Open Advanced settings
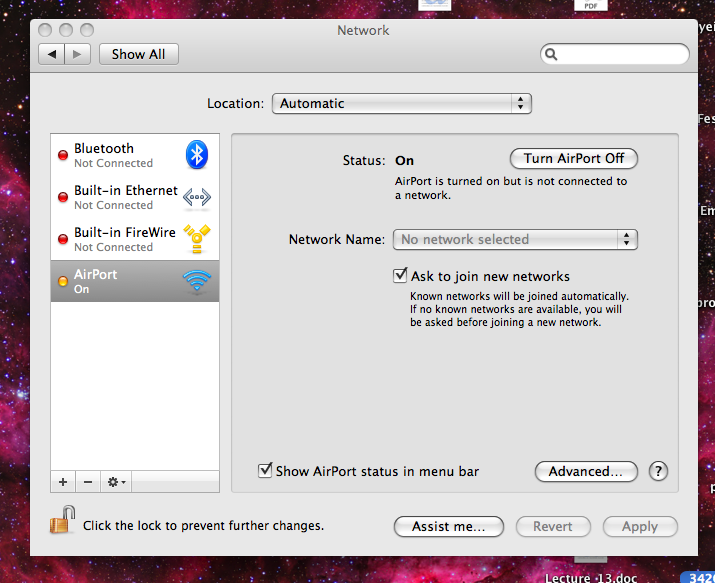The image size is (715, 583). point(586,471)
